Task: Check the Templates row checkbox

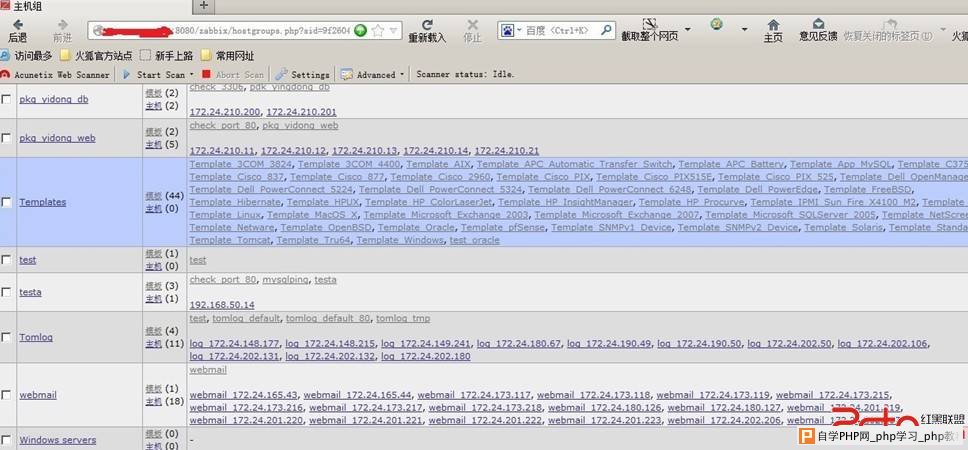Action: pyautogui.click(x=6, y=202)
